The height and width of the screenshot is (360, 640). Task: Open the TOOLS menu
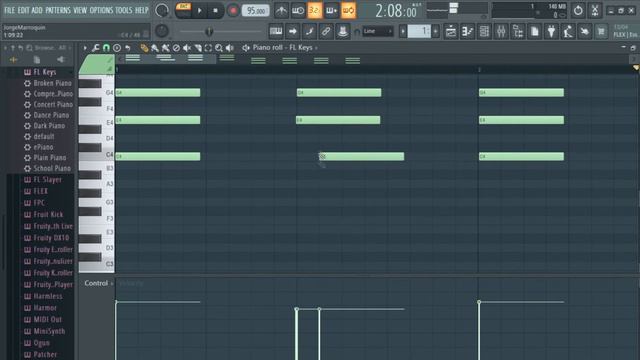click(123, 10)
